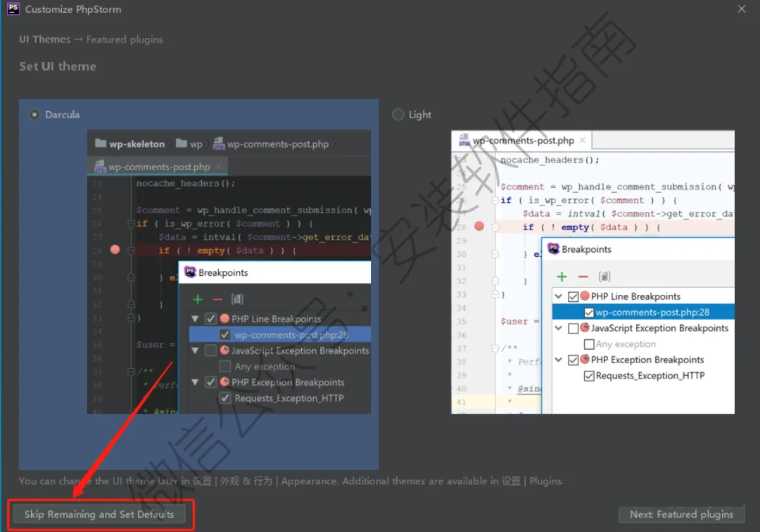
Task: Collapse PHP Exception Breakpoints in Darcula preview
Action: 195,382
